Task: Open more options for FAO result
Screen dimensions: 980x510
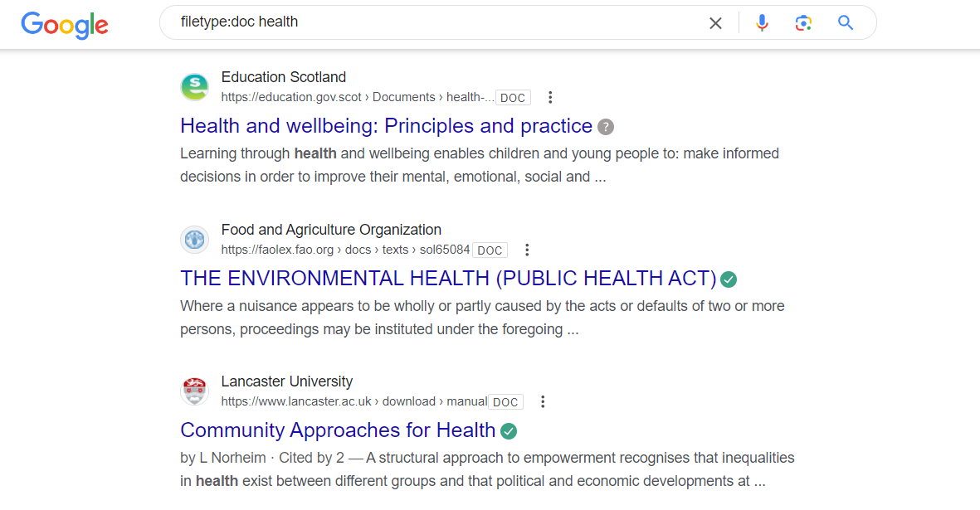Action: pyautogui.click(x=527, y=250)
